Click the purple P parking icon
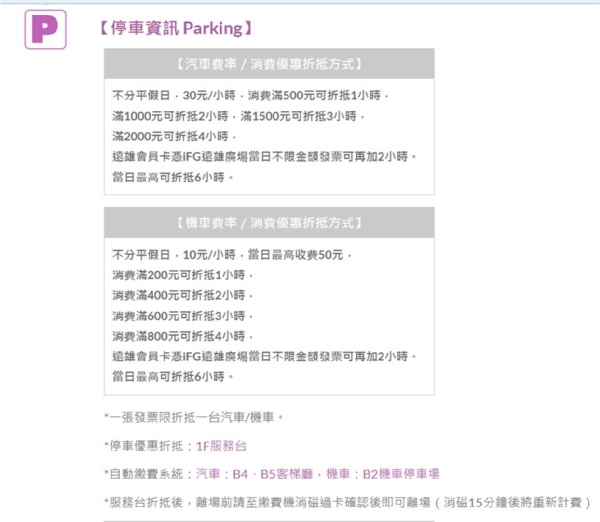The width and height of the screenshot is (600, 522). coord(46,29)
